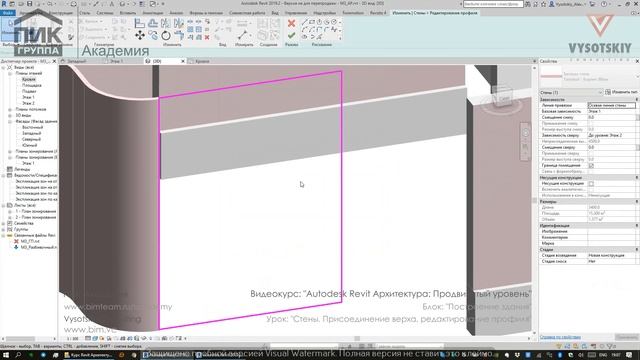Select Южный elevation in the browser

pyautogui.click(x=29, y=145)
